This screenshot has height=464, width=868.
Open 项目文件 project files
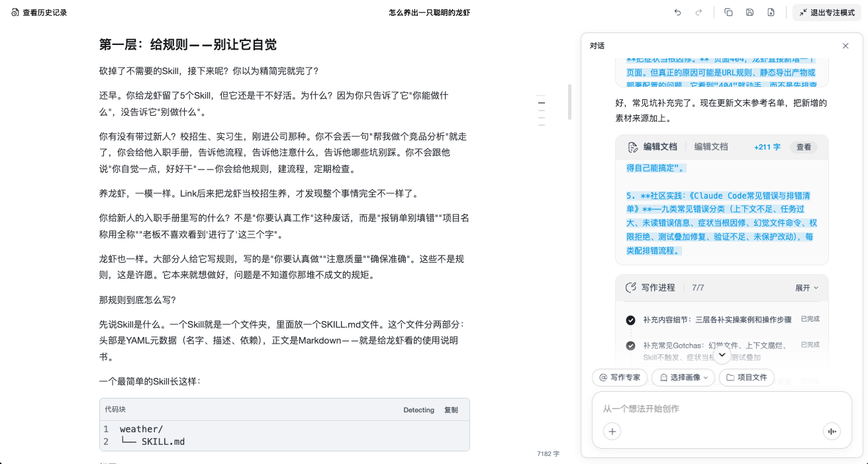[746, 377]
